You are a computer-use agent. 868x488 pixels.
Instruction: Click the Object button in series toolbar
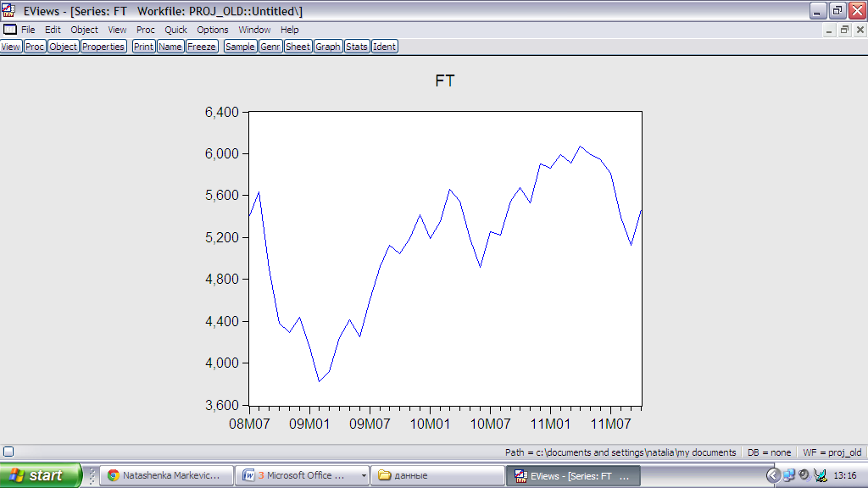63,47
